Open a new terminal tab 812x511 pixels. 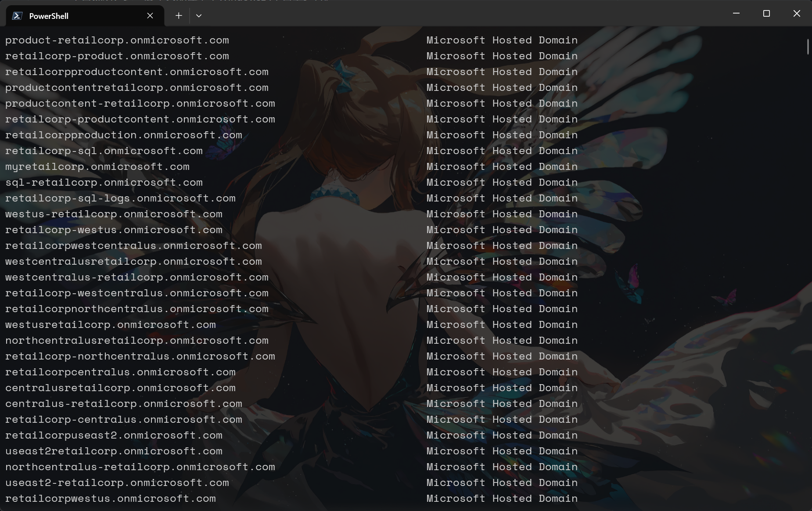click(x=179, y=16)
